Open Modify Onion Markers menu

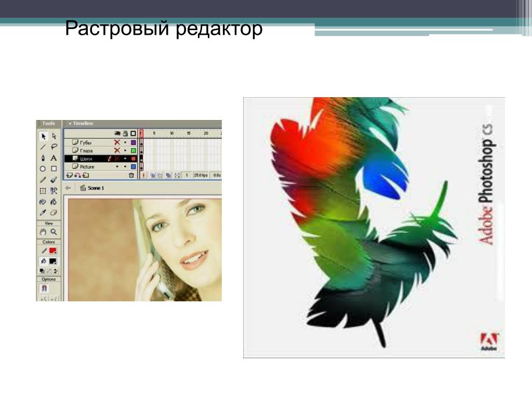(177, 176)
